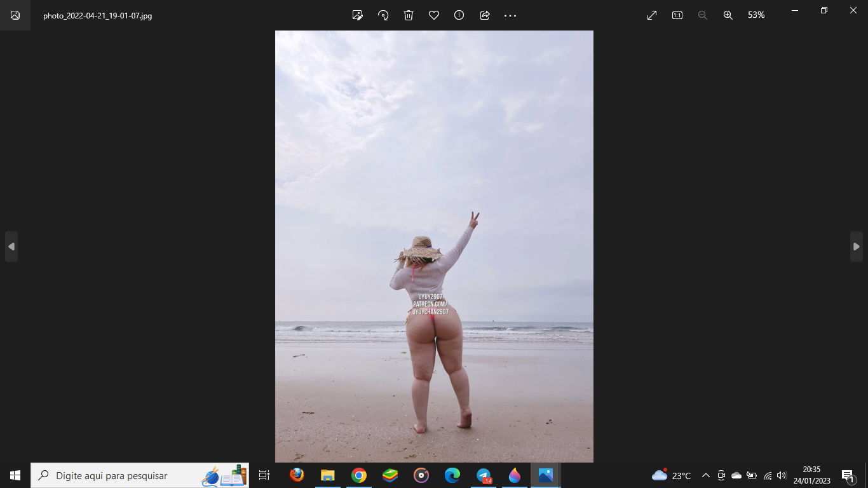Open the droplet app icon on taskbar
The image size is (868, 488).
point(515,475)
